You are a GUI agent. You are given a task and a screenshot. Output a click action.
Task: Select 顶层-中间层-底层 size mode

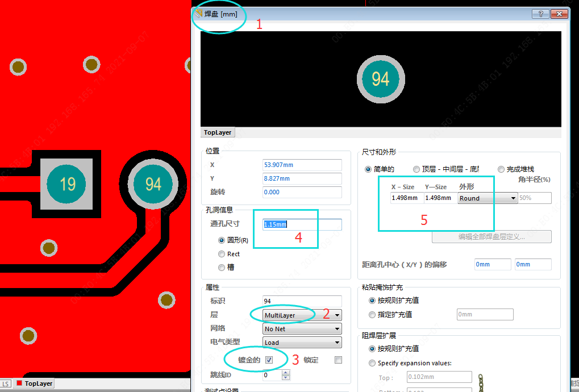pyautogui.click(x=417, y=169)
